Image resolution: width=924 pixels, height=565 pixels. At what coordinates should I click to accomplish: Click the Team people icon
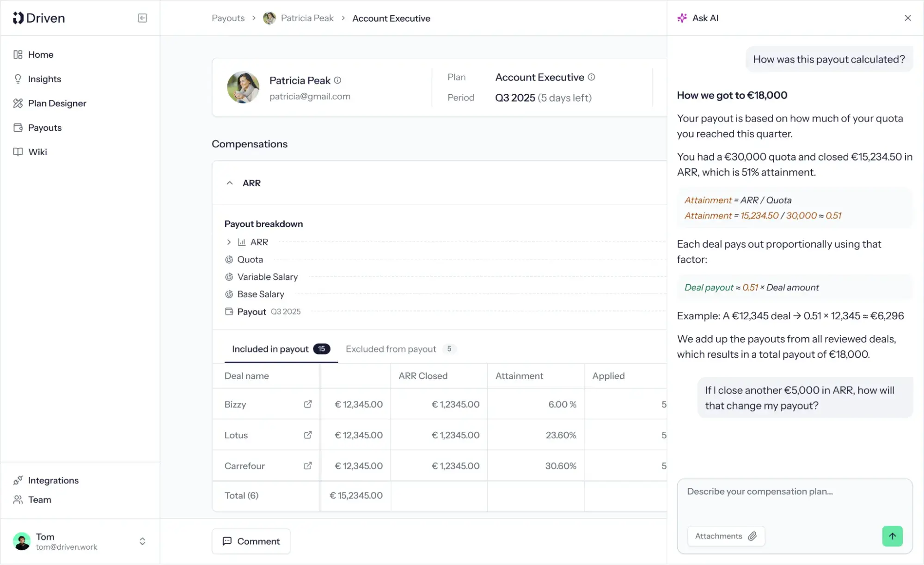(18, 500)
